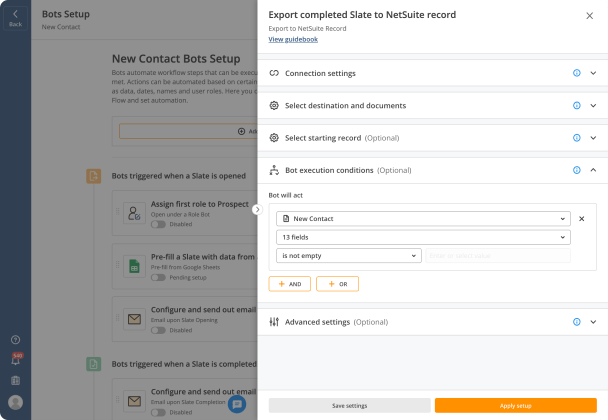The height and width of the screenshot is (420, 608).
Task: Open the New Contact document dropdown
Action: click(x=423, y=219)
